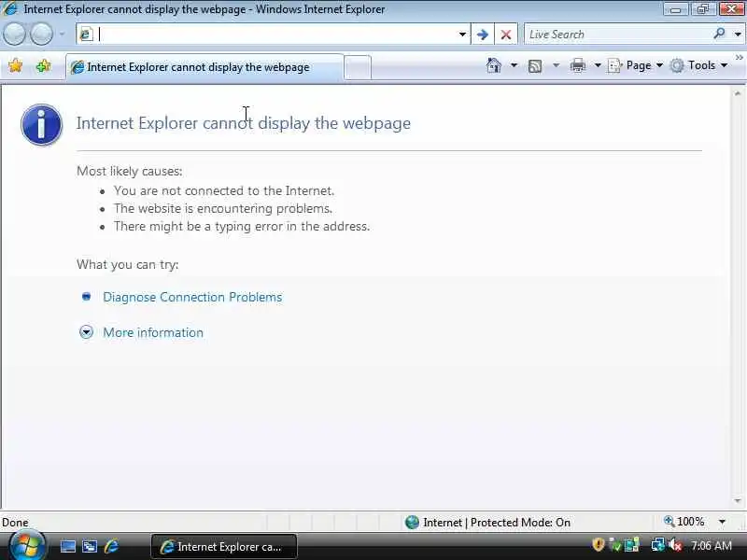Click the Forward navigation button
This screenshot has width=747, height=560.
[x=41, y=34]
